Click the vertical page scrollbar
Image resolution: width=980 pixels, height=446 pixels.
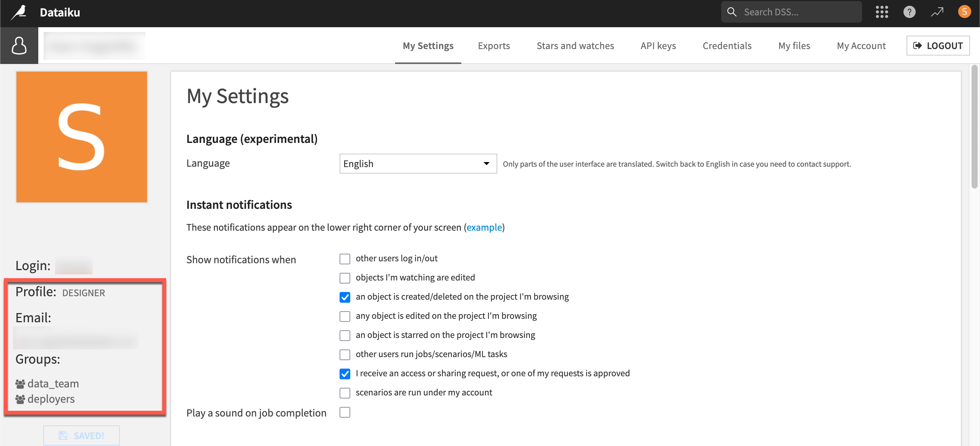(x=975, y=127)
